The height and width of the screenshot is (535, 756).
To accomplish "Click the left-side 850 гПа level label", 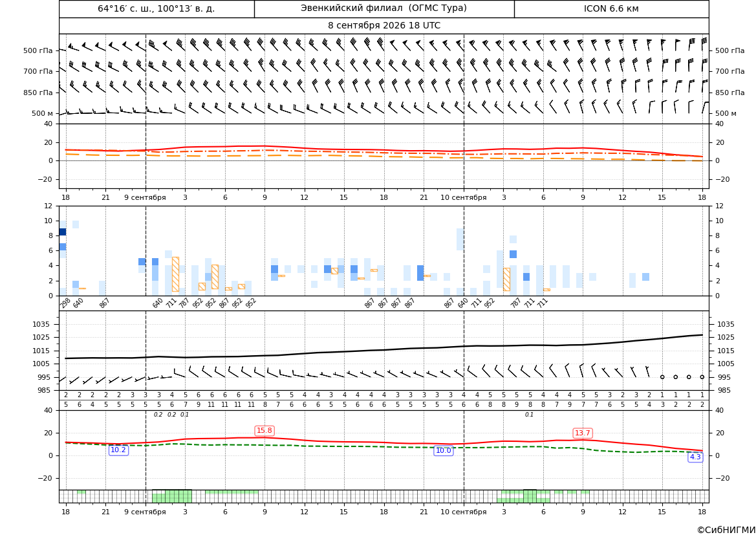I will tap(38, 93).
